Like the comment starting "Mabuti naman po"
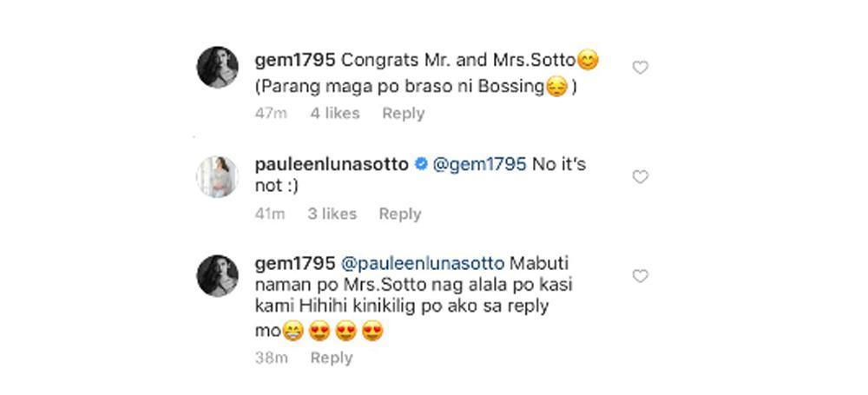 click(x=640, y=276)
